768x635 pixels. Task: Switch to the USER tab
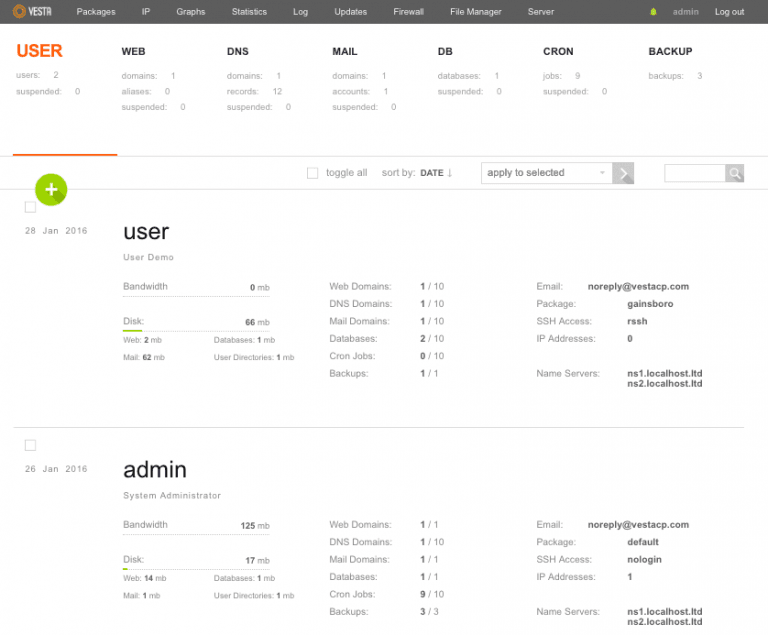click(39, 51)
